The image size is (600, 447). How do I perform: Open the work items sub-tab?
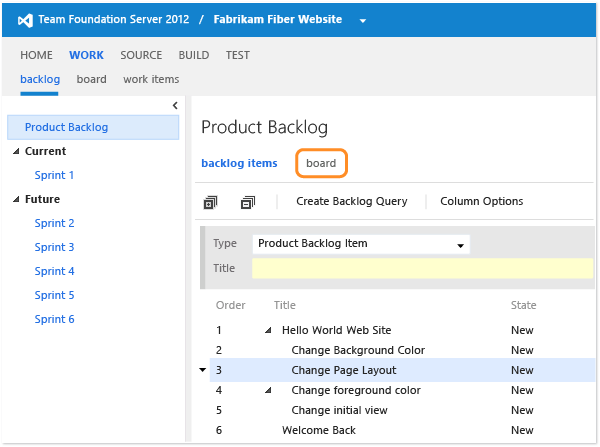tap(151, 79)
